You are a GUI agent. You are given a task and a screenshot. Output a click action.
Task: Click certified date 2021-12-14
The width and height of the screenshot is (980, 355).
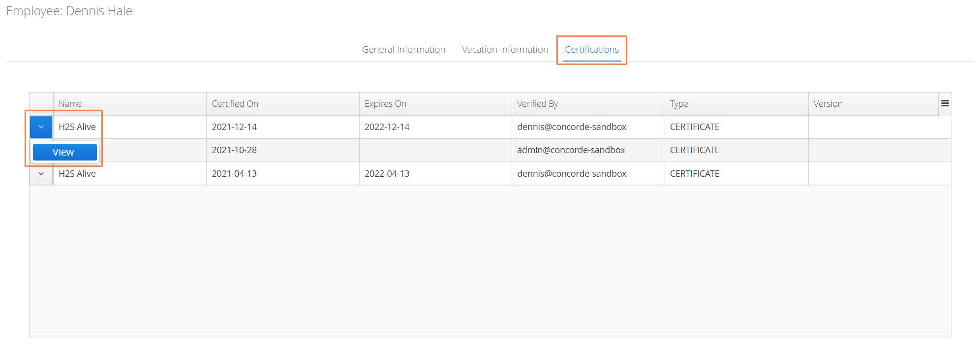(x=234, y=127)
